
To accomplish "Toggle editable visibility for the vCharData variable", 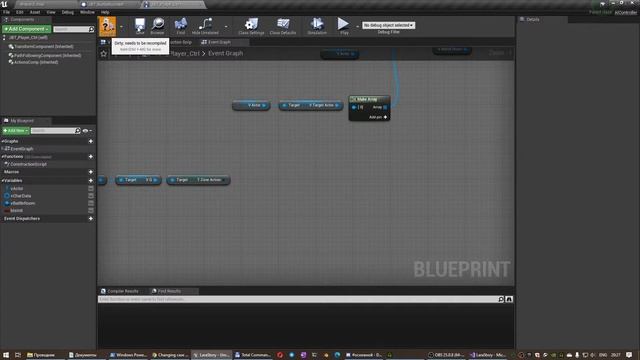I will coord(91,196).
